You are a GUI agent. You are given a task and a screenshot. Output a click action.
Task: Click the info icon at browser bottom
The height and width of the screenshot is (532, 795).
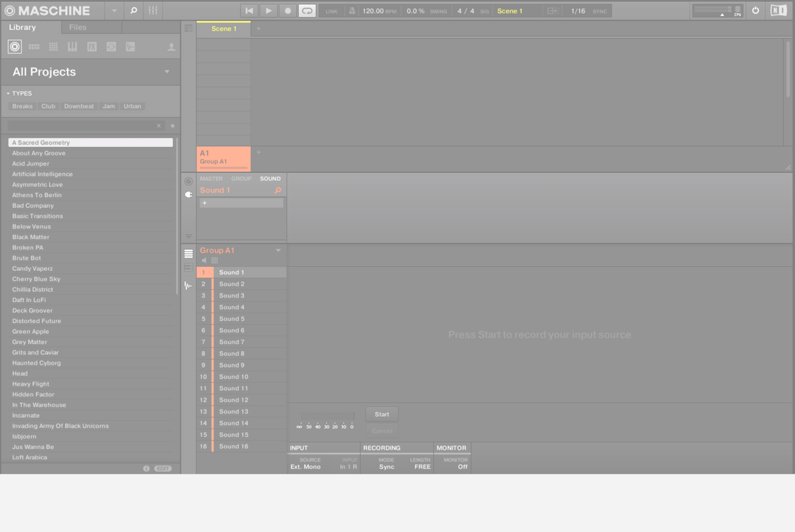tap(146, 468)
